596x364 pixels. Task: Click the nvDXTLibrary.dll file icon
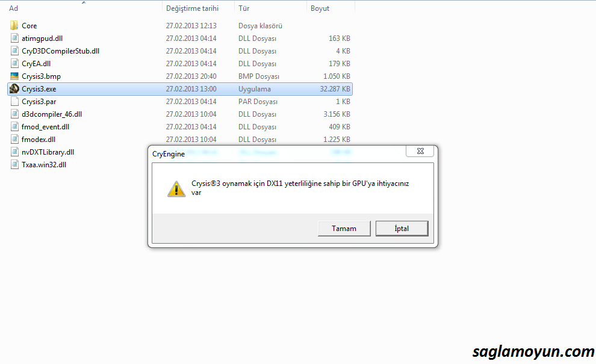coord(14,152)
